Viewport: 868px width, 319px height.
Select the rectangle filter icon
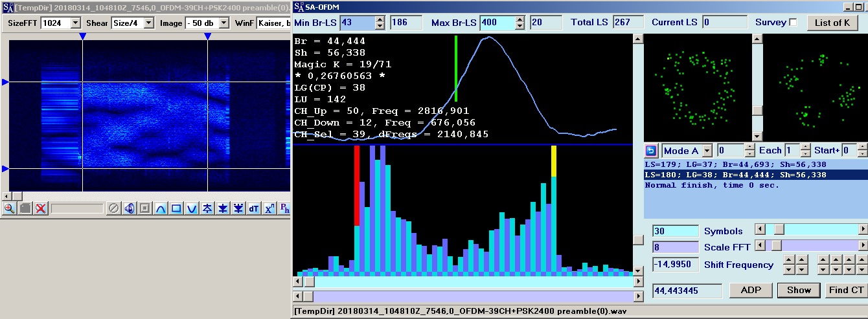[176, 208]
